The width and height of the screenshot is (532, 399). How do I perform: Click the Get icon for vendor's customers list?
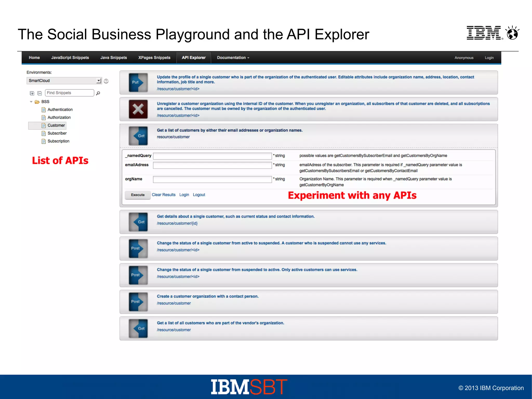click(x=138, y=329)
